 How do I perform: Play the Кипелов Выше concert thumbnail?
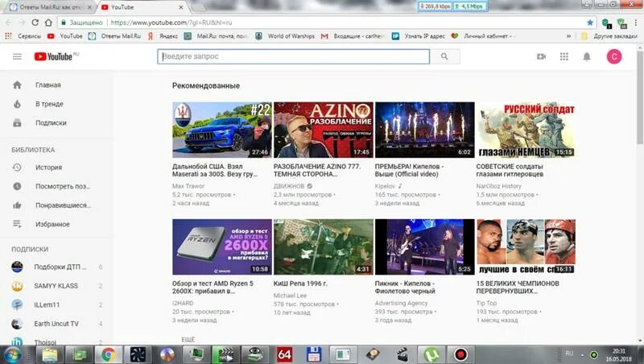click(425, 130)
